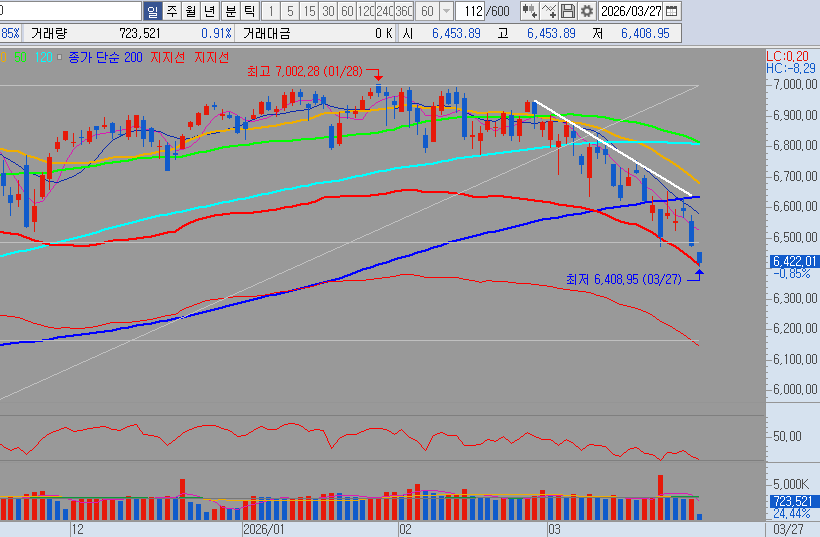This screenshot has width=820, height=537.
Task: Open the add indicator line icon
Action: click(x=549, y=11)
